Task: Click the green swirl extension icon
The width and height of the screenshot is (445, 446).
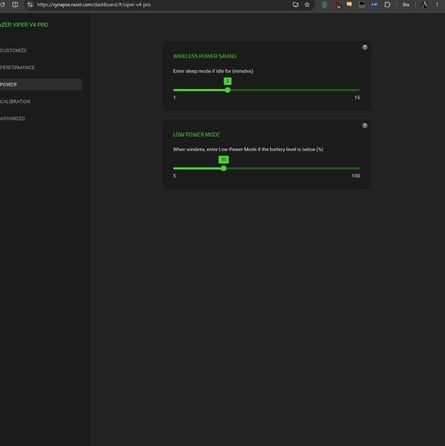Action: pyautogui.click(x=324, y=5)
